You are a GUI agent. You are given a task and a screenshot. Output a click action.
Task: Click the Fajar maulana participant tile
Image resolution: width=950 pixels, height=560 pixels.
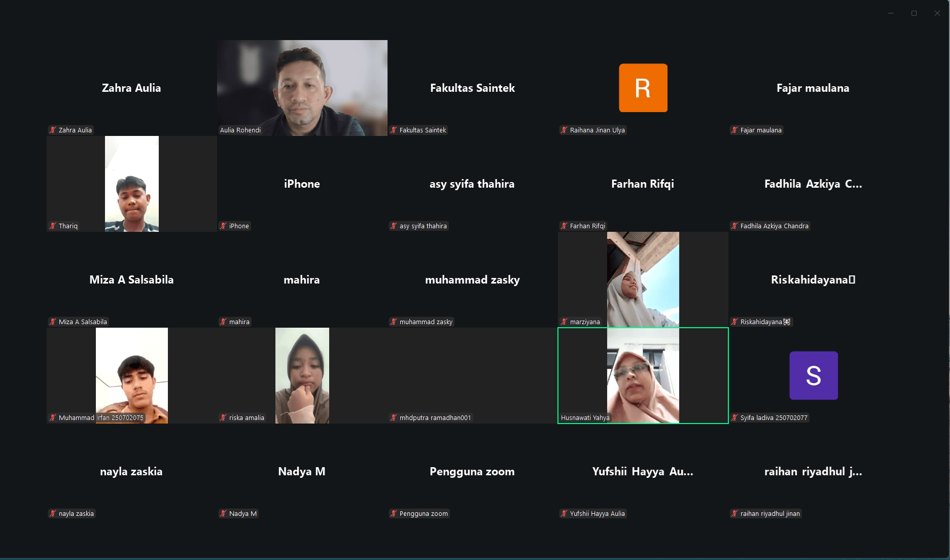pyautogui.click(x=813, y=88)
